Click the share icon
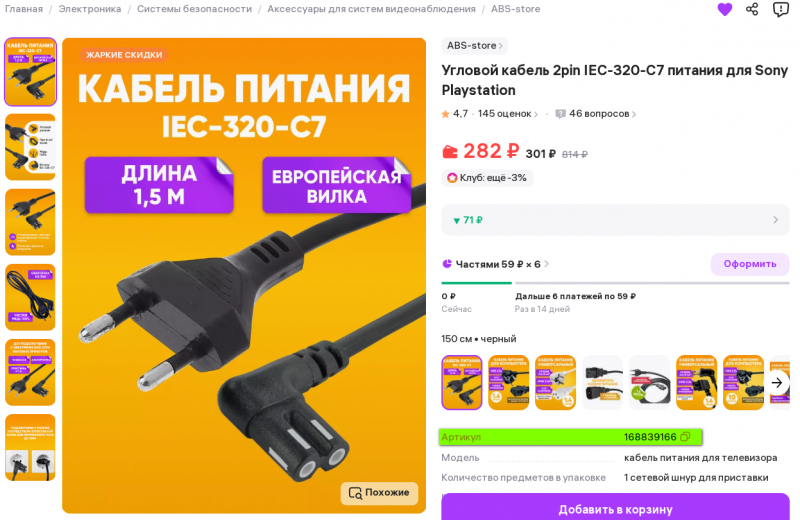 (752, 9)
